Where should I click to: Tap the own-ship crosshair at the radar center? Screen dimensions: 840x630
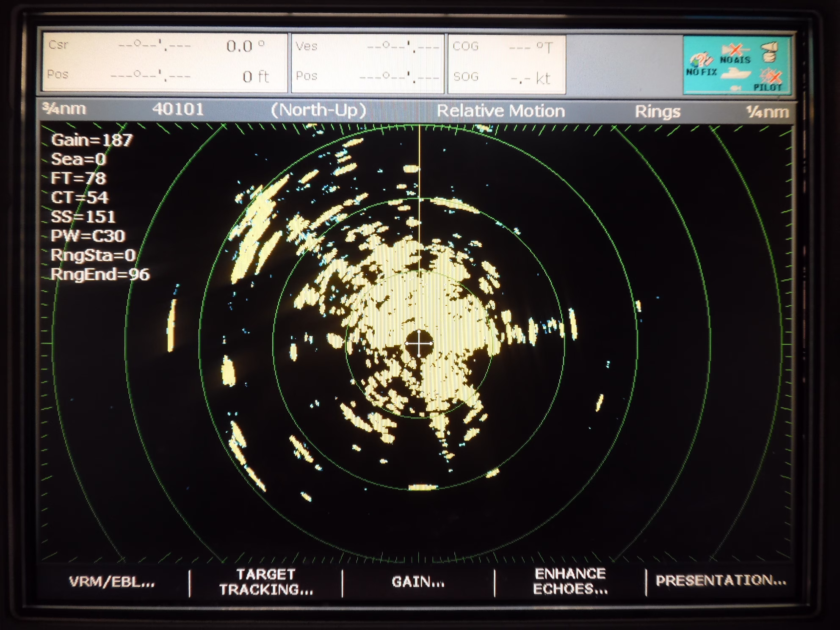tap(419, 343)
